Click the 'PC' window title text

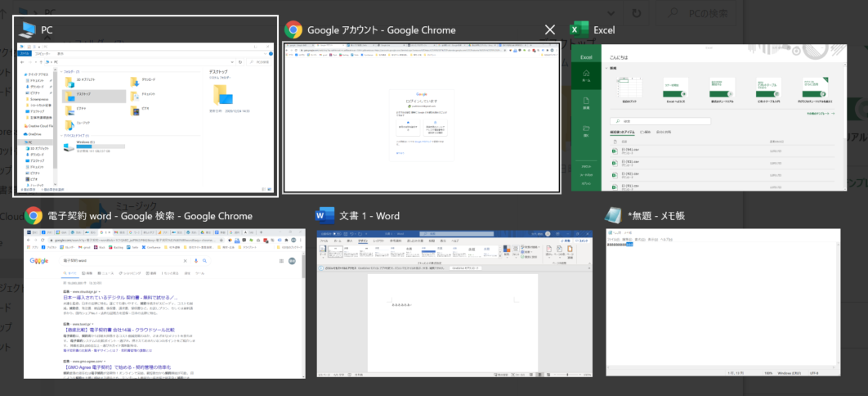(x=47, y=30)
